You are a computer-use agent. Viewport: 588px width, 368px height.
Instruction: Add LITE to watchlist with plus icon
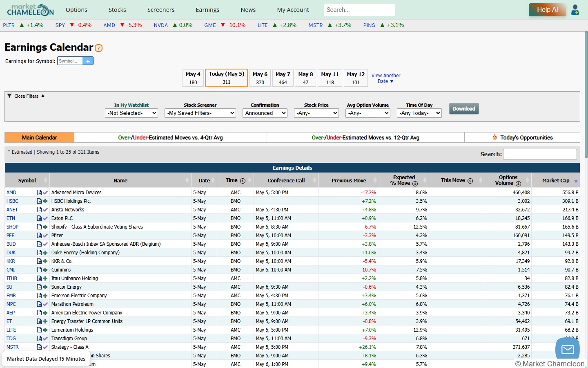(45, 330)
